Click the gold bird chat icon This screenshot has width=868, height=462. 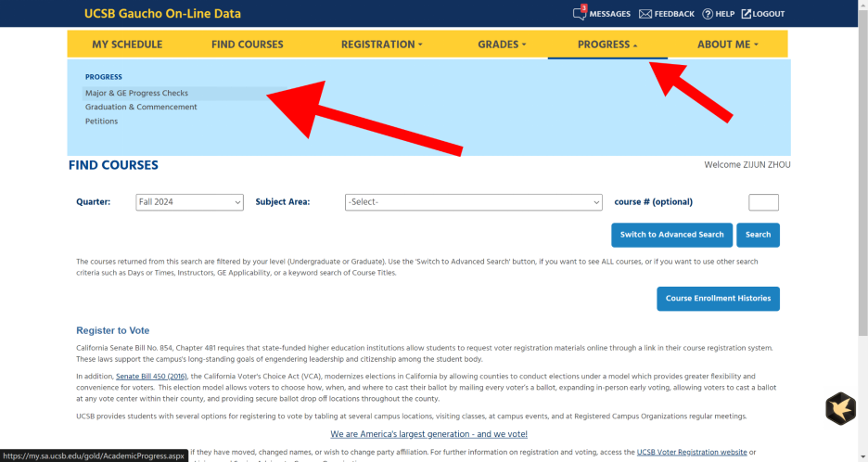pyautogui.click(x=840, y=409)
